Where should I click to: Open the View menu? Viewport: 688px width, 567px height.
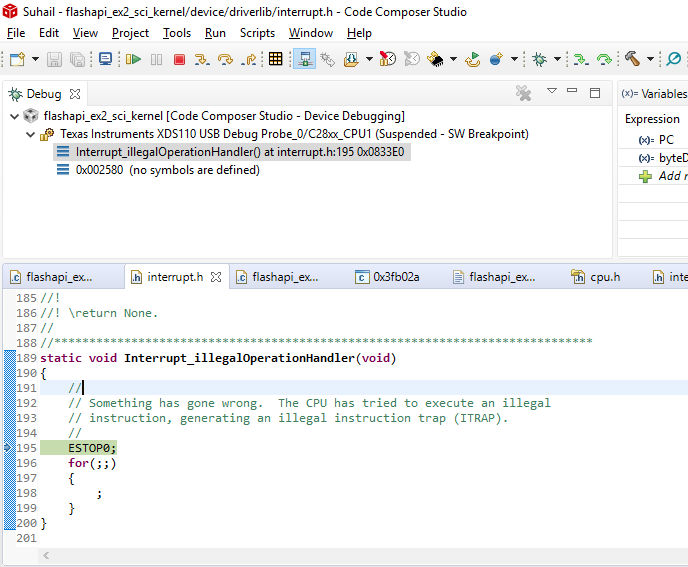tap(85, 33)
